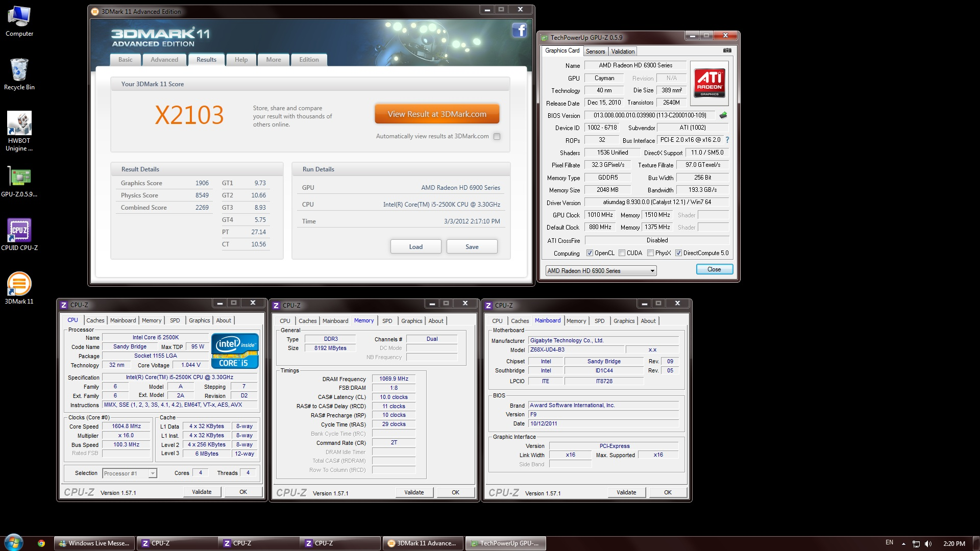Click the Z68X-UD4-B3 model field

click(x=576, y=350)
